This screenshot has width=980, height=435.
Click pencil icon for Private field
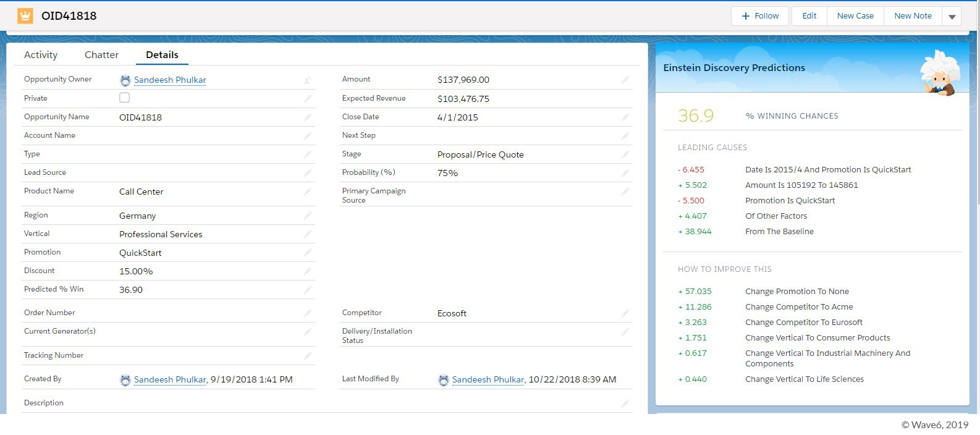coord(307,99)
